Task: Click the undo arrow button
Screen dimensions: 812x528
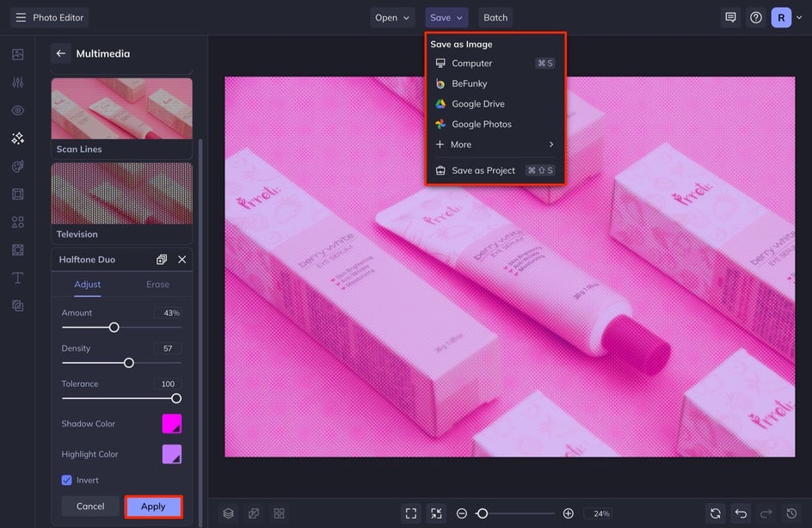Action: coord(741,513)
